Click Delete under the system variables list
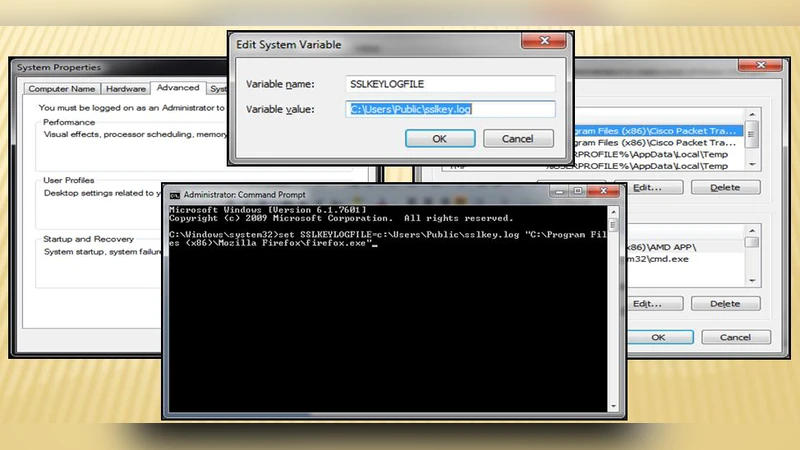 pyautogui.click(x=725, y=303)
